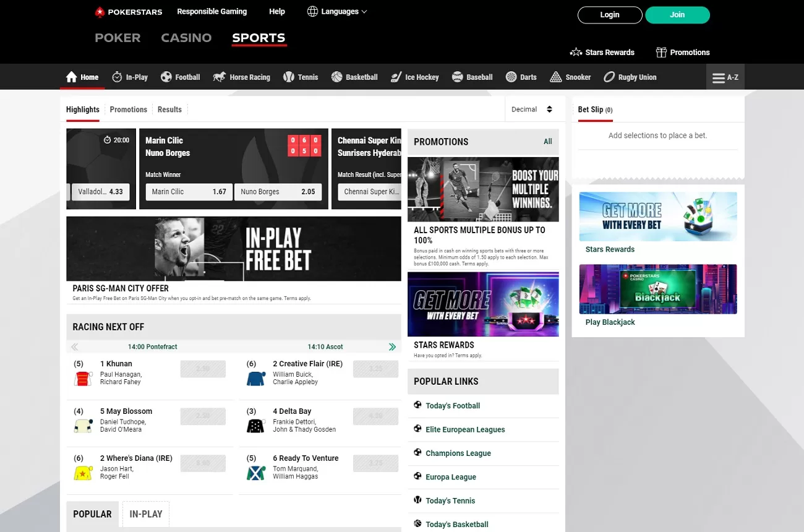Viewport: 804px width, 532px height.
Task: Open the Results tab
Action: (169, 109)
